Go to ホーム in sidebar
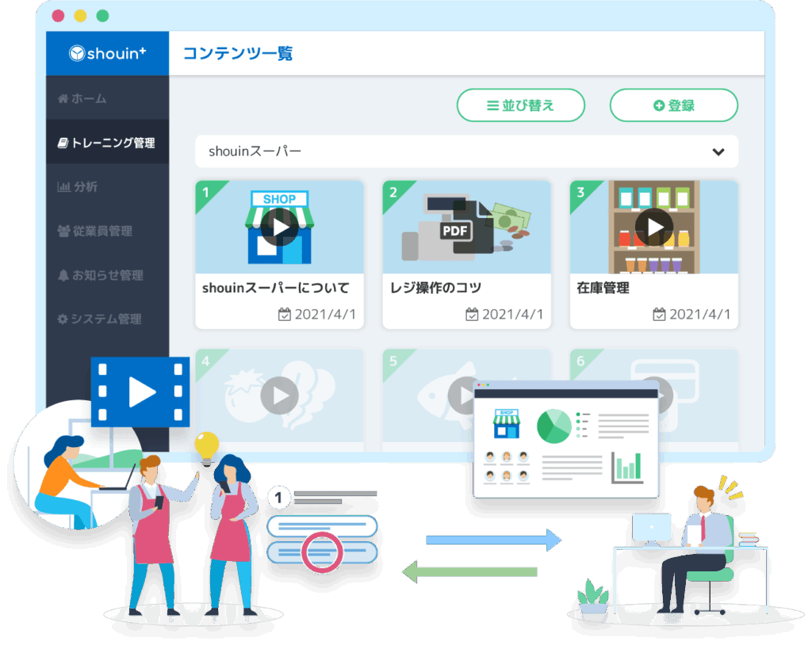 (x=89, y=99)
